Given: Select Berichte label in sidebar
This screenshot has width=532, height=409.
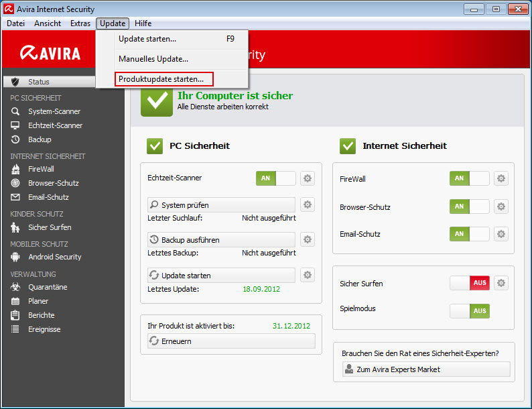Looking at the screenshot, I should click(42, 315).
